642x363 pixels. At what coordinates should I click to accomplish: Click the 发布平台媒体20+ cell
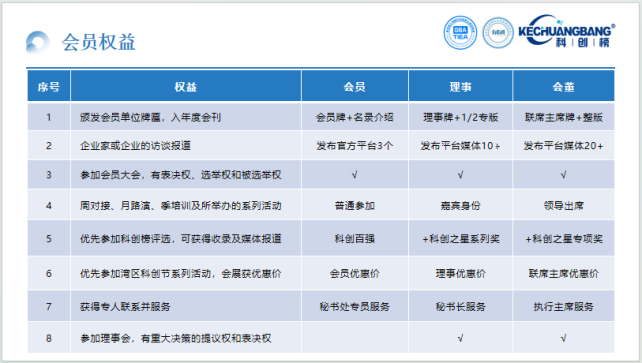click(x=563, y=146)
